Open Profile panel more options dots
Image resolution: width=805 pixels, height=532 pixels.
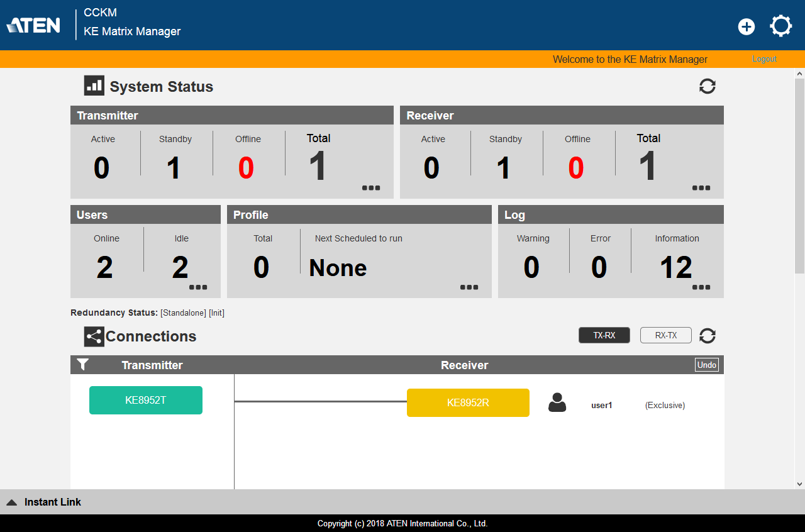pyautogui.click(x=469, y=287)
